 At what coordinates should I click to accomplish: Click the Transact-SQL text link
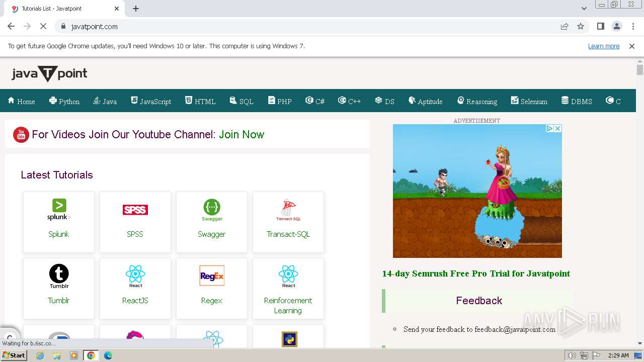(x=288, y=234)
